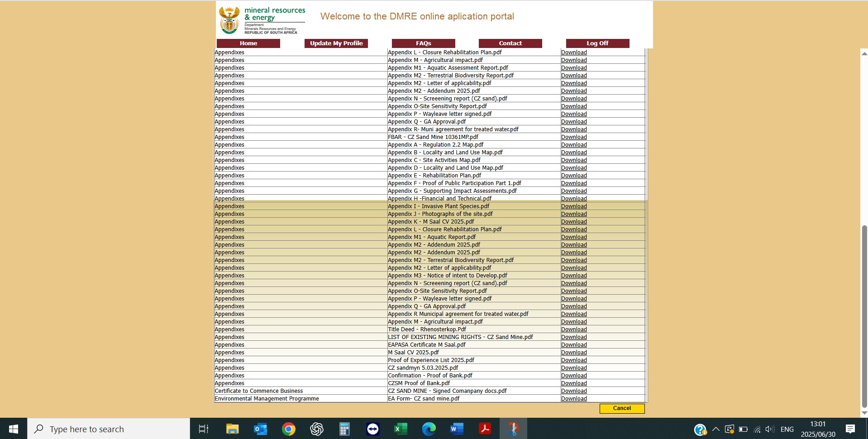Download LIST OF EXISTING MINING RIGHTS file

[574, 337]
